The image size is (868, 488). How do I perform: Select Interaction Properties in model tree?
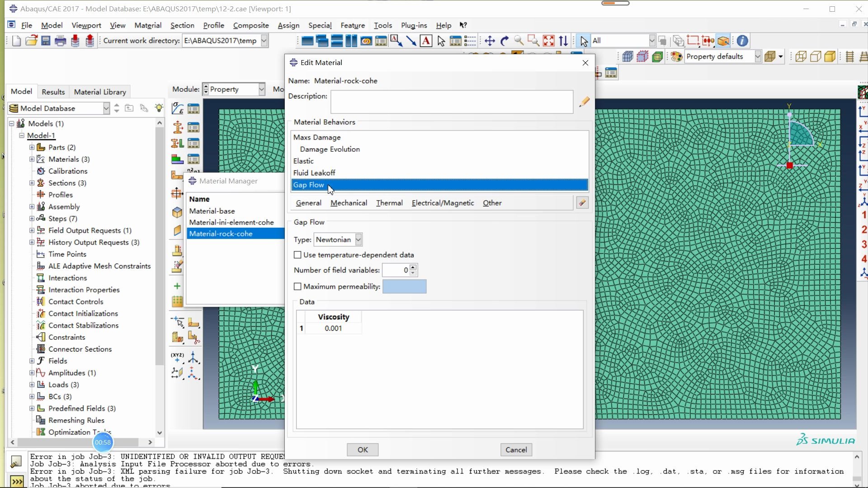pyautogui.click(x=84, y=290)
